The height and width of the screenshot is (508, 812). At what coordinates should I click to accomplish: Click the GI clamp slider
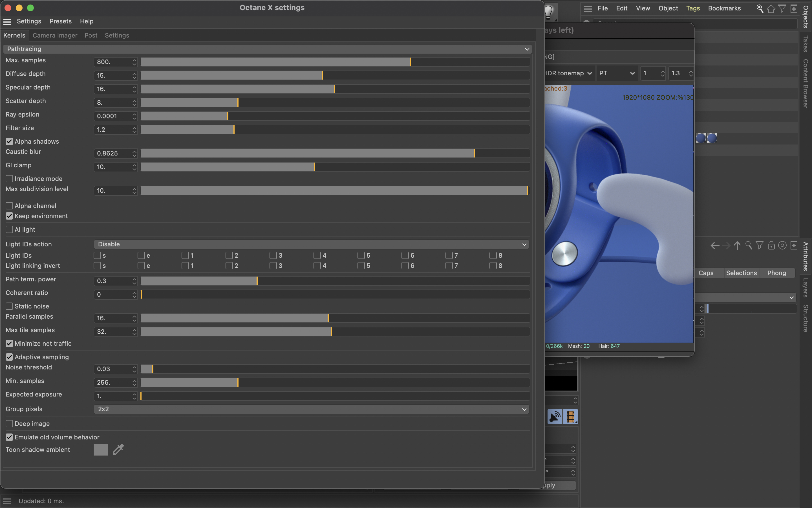tap(335, 167)
